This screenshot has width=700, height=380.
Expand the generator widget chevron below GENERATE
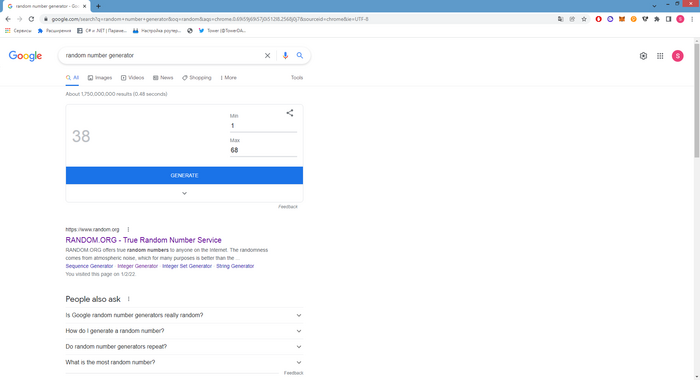[184, 193]
